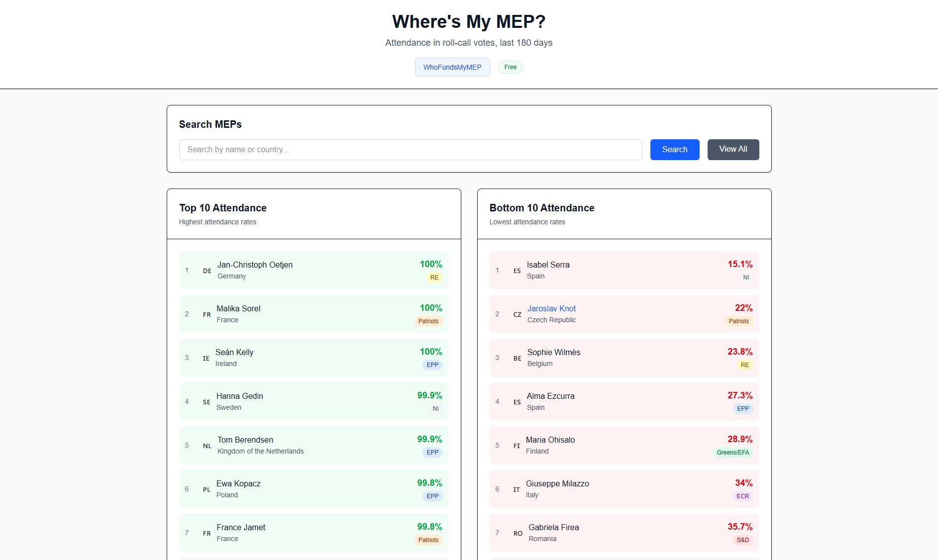Select the Alma Ezcurra row

[x=624, y=401]
